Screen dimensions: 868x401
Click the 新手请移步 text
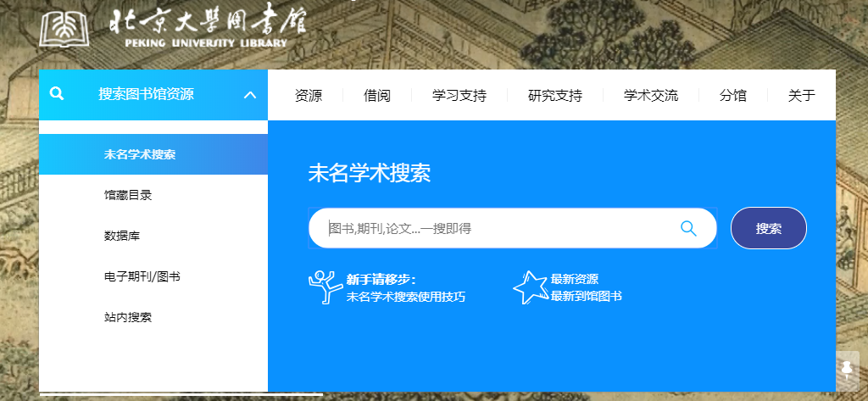(x=381, y=279)
